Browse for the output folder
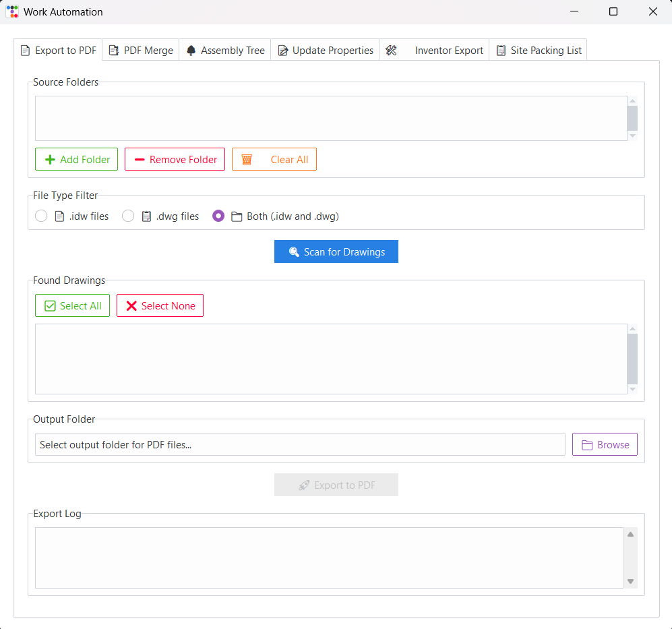 point(605,445)
